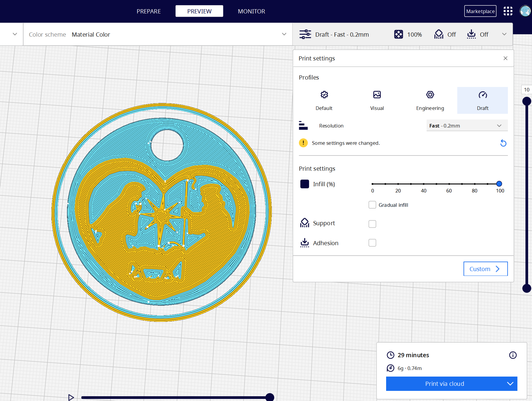Select the Visual profile
The width and height of the screenshot is (532, 401).
[377, 100]
